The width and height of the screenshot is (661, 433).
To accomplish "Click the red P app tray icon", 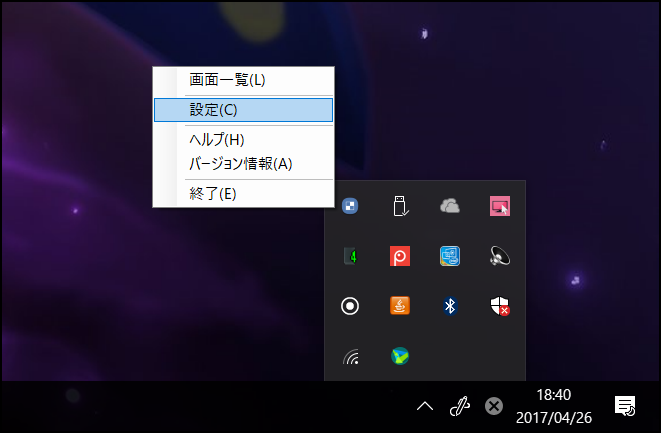I will [x=400, y=256].
